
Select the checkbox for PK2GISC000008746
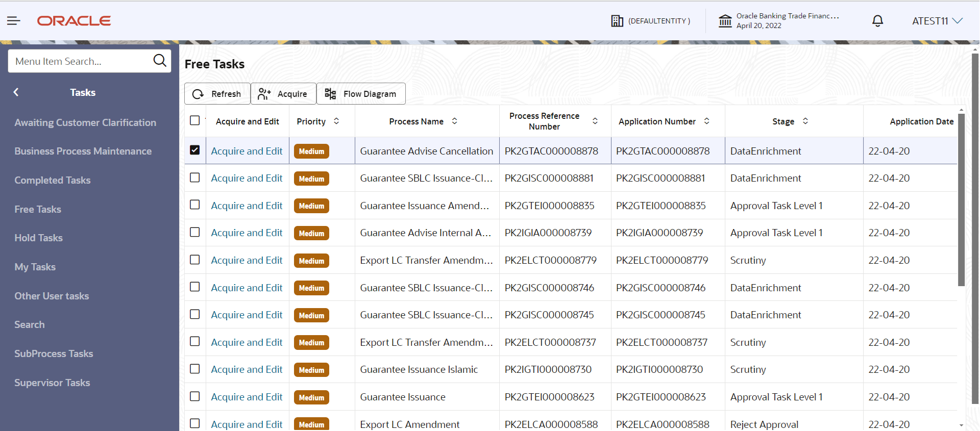tap(194, 287)
